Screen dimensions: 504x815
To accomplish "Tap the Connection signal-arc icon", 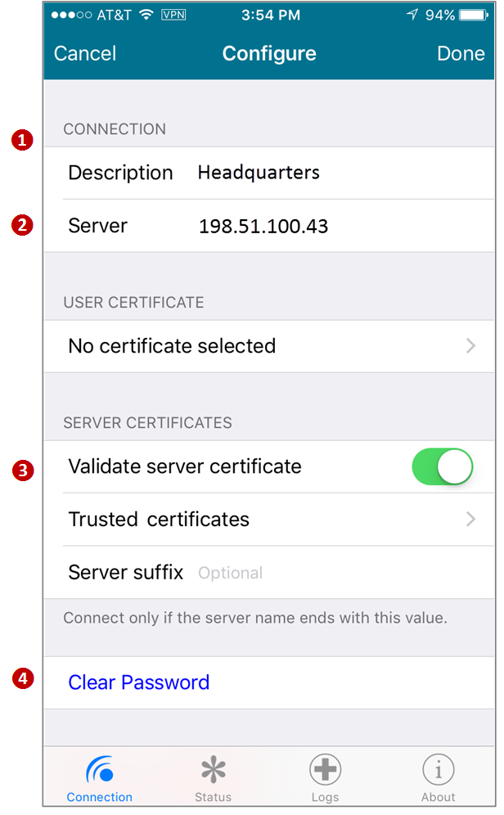I will pos(99,769).
